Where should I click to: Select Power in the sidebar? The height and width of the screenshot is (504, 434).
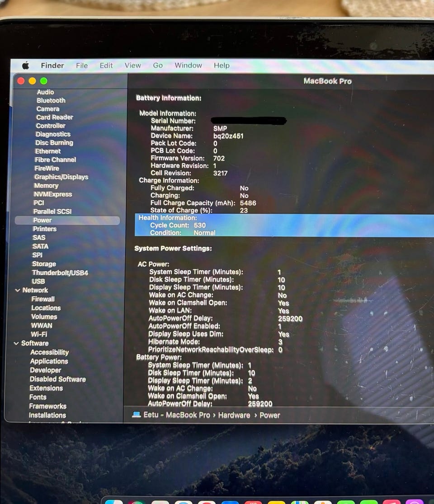[x=67, y=220]
